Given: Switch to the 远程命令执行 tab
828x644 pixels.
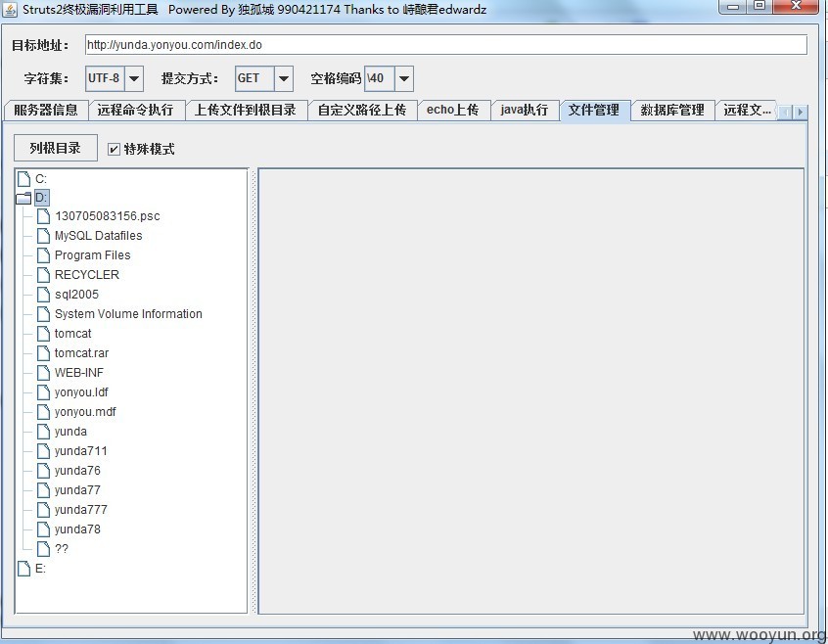Looking at the screenshot, I should [x=136, y=110].
